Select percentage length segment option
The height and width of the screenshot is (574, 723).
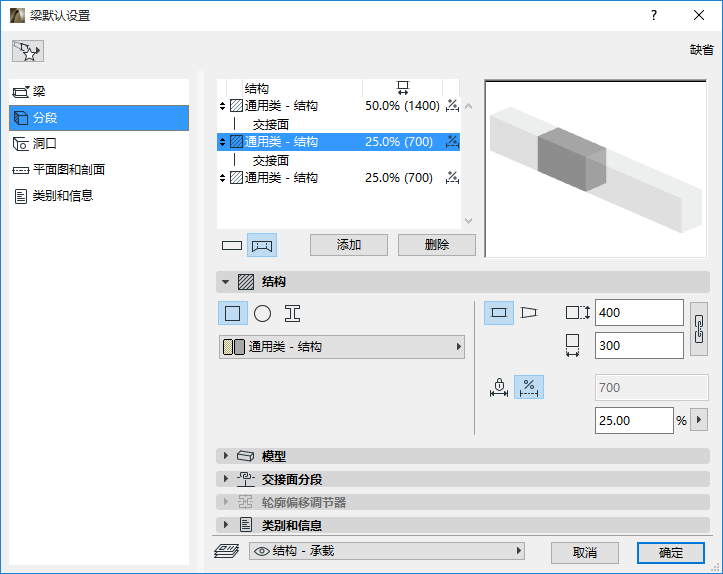tap(529, 387)
